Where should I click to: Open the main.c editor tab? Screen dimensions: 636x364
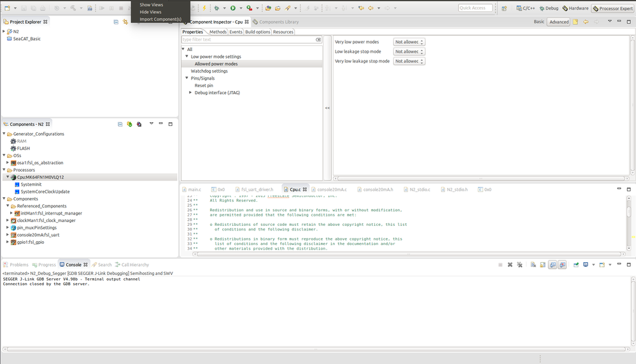[x=192, y=189]
